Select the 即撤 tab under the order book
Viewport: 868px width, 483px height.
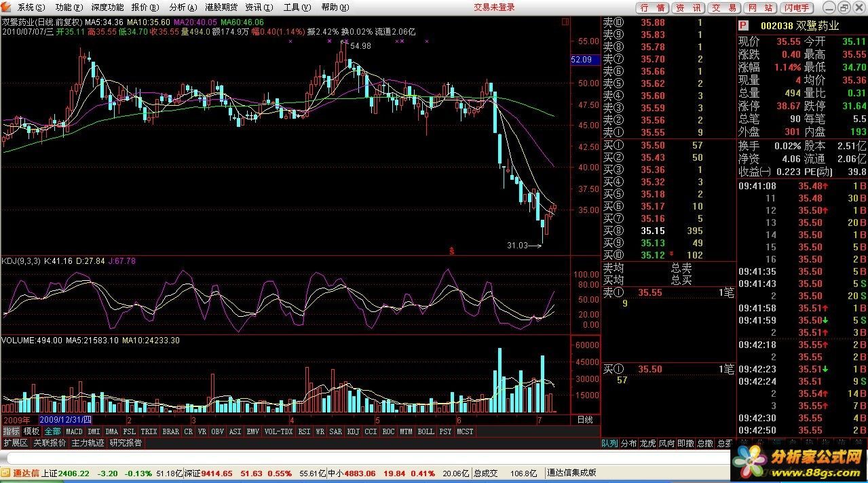685,443
